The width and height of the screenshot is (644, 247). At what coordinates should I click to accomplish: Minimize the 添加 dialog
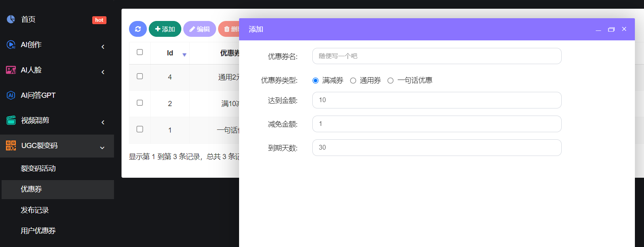[598, 30]
